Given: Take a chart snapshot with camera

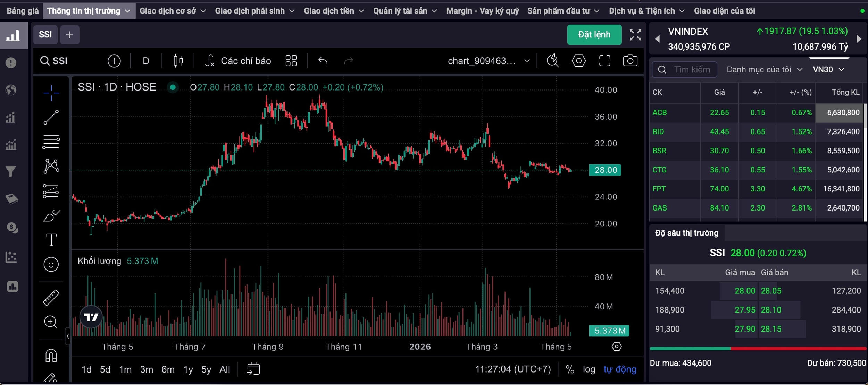Looking at the screenshot, I should click(x=630, y=61).
